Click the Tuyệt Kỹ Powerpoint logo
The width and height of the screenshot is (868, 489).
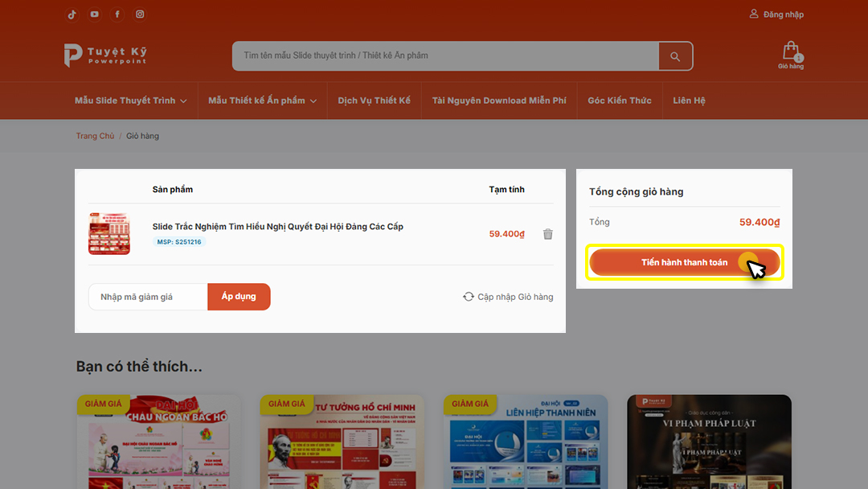click(104, 55)
